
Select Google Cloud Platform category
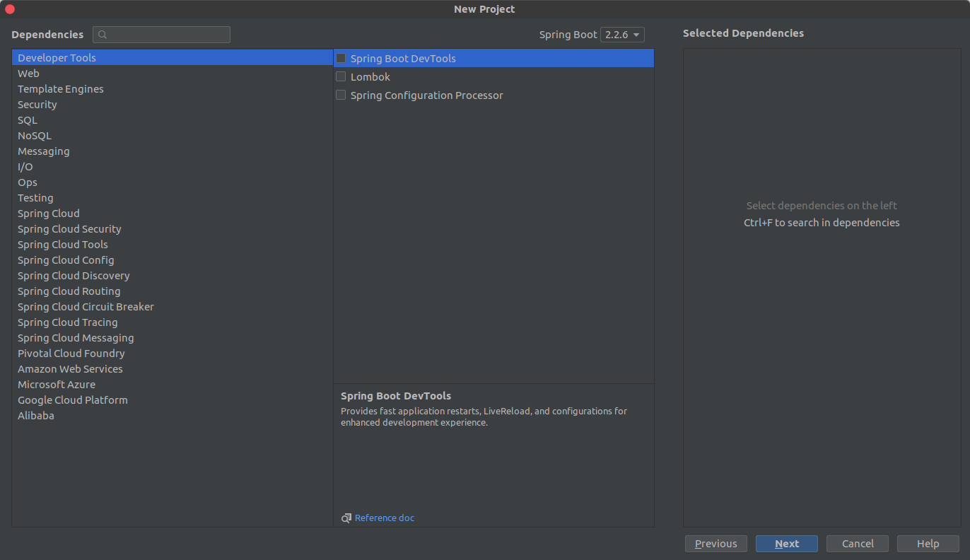pos(173,400)
